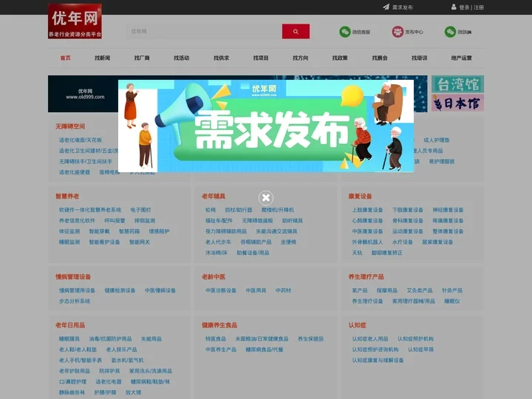Open the 找项目 navigation item

[x=261, y=58]
